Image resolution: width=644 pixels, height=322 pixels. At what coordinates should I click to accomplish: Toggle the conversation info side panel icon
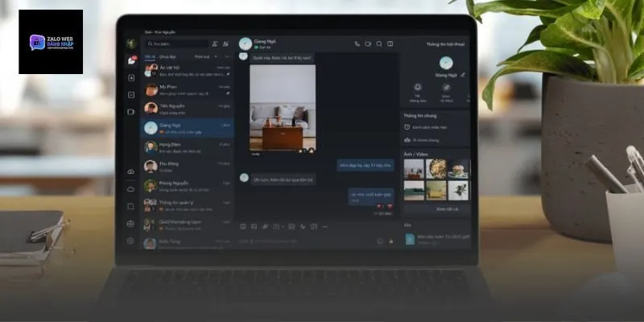click(390, 43)
